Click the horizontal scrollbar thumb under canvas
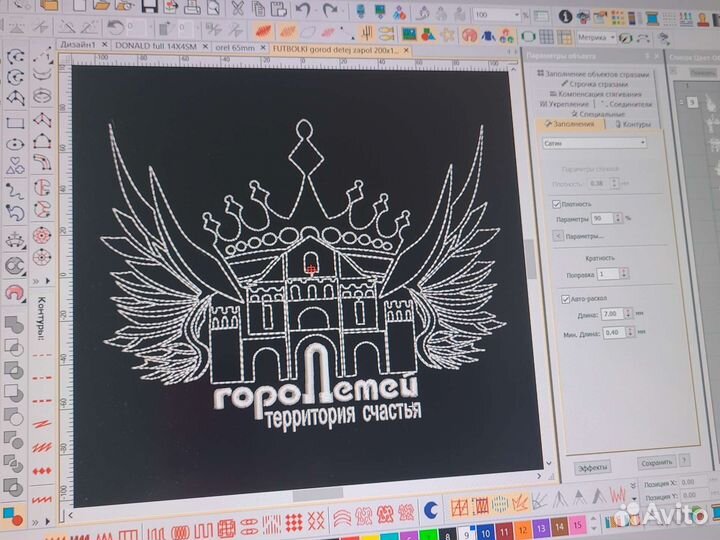 point(318,494)
